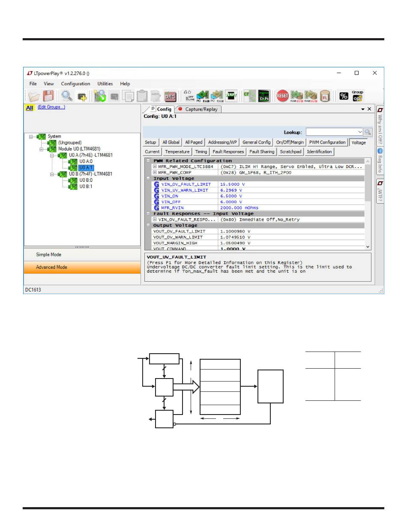Click the G icon beside VIN_UV_WARN_LIMIT
The width and height of the screenshot is (407, 532).
(x=157, y=190)
